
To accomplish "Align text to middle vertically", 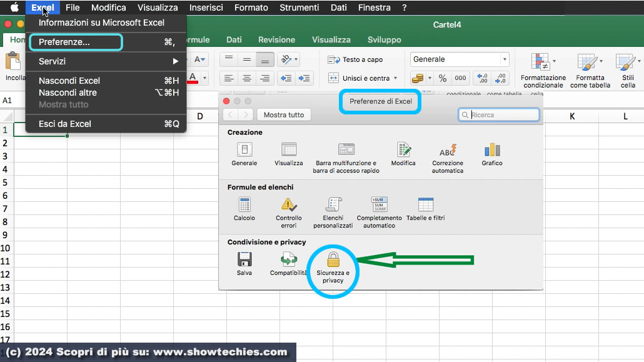I will point(247,59).
